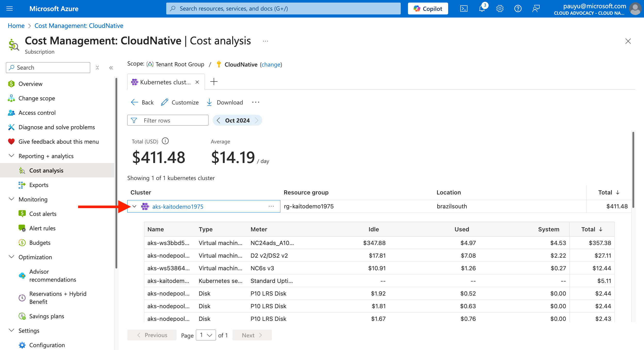Click the Standard Upti... meter cell
This screenshot has width=644, height=350.
272,281
